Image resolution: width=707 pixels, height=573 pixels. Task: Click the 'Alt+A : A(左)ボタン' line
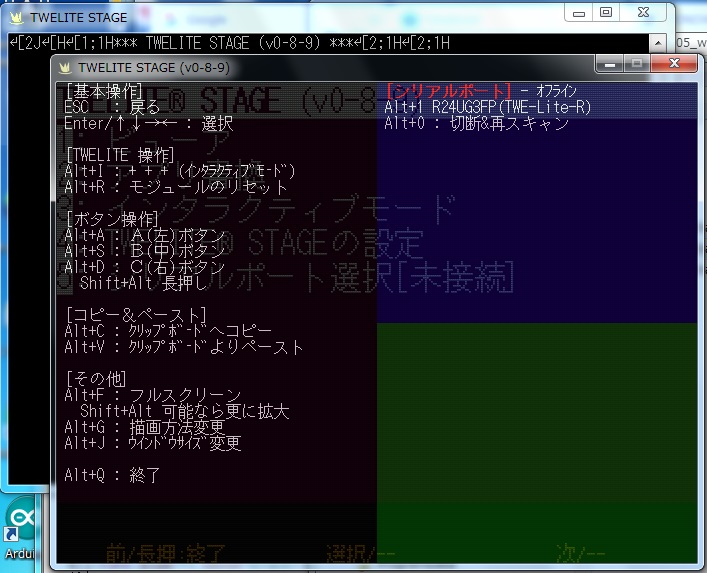[x=144, y=235]
